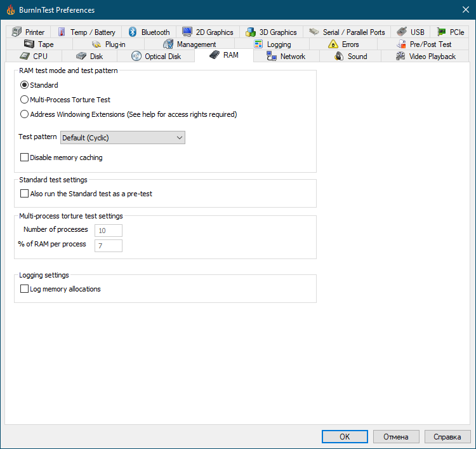This screenshot has height=449, width=476.
Task: Click the Отмена cancel button
Action: tap(396, 437)
